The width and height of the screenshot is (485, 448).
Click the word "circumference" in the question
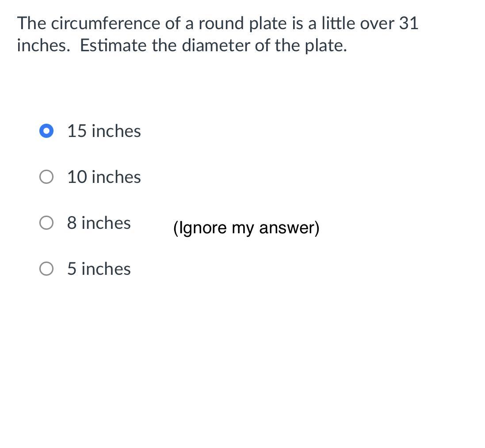coord(106,23)
